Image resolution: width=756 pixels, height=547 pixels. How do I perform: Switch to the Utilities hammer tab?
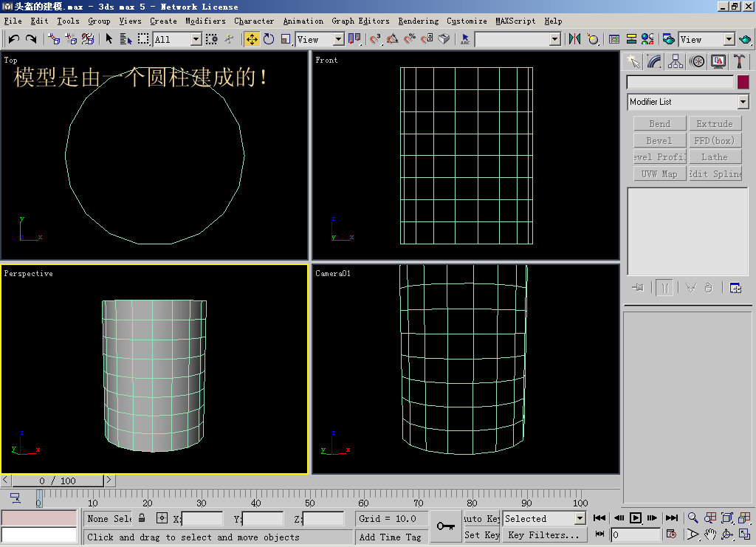coord(739,62)
